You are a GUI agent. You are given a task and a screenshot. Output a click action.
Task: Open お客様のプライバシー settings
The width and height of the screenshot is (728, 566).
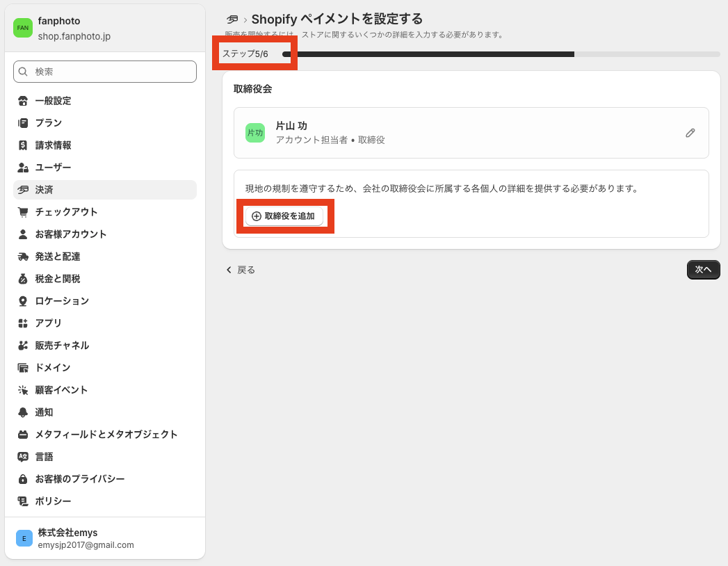click(105, 478)
